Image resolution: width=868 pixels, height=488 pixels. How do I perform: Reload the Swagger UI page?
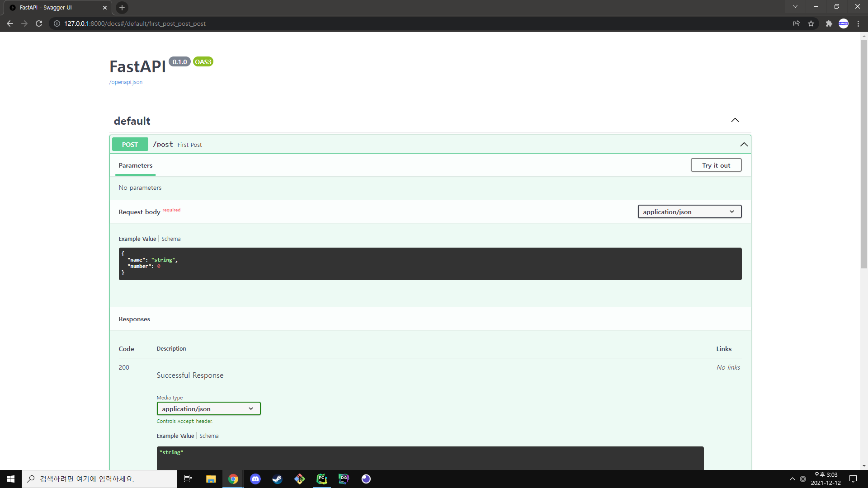point(39,23)
